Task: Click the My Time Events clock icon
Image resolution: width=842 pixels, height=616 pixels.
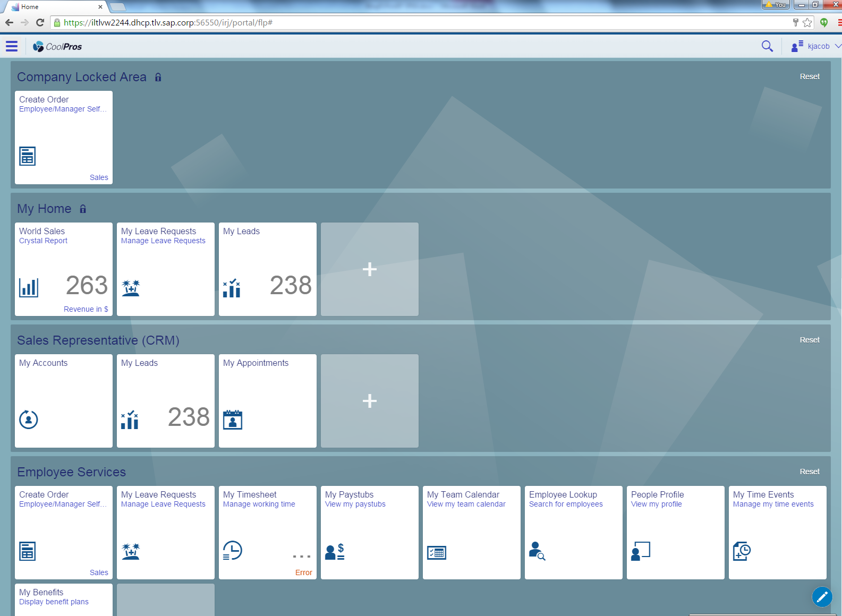Action: coord(742,551)
